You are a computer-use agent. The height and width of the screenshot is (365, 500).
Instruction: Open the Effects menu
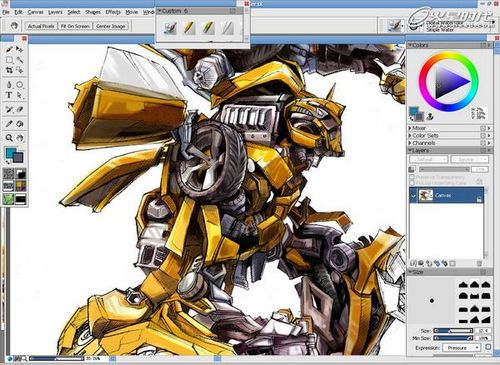coord(113,12)
